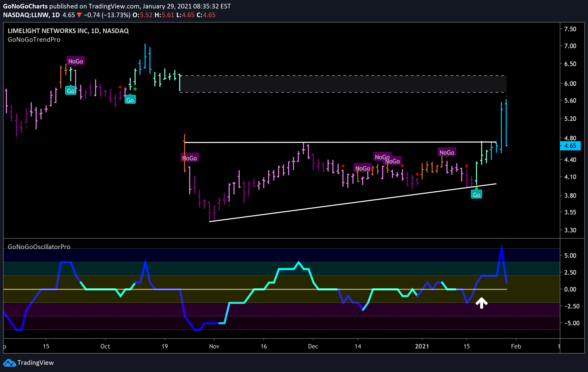Click the red dot in early October
The width and height of the screenshot is (588, 372).
(120, 87)
